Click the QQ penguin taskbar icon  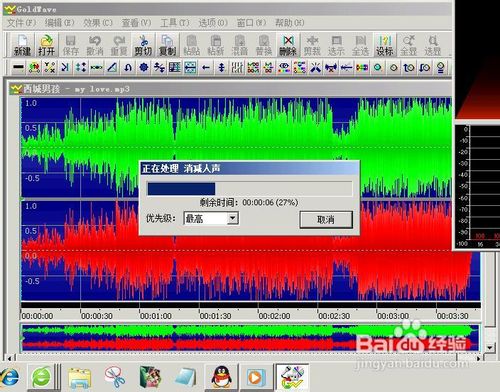[221, 377]
